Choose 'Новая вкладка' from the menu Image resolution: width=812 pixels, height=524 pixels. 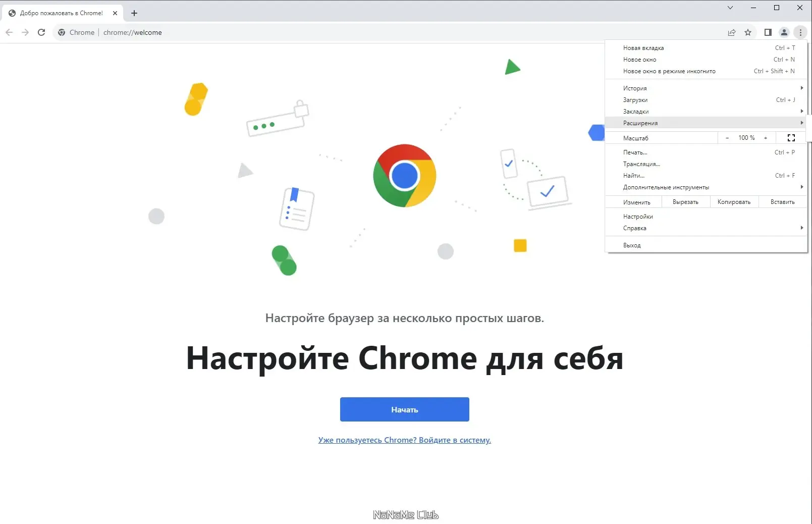click(x=706, y=48)
